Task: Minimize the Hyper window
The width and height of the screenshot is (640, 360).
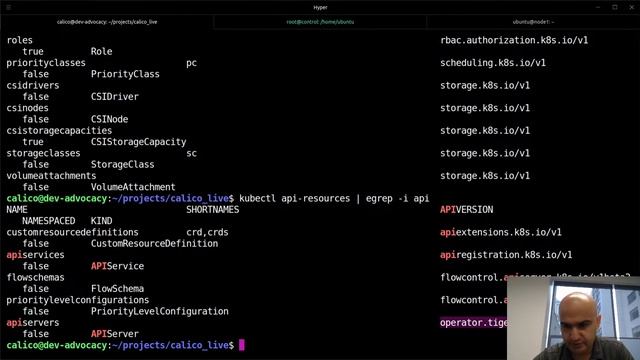Action: pos(598,7)
